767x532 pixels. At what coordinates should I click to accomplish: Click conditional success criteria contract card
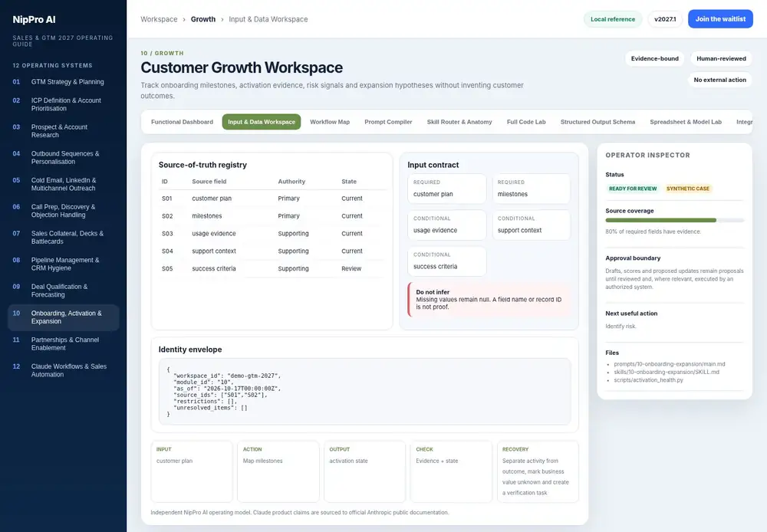[x=446, y=261]
